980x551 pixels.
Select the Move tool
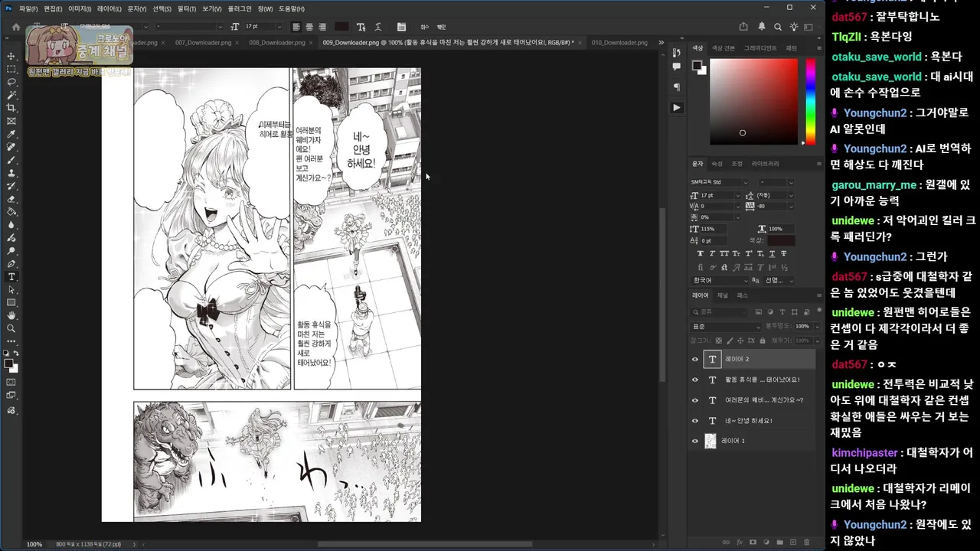point(11,56)
